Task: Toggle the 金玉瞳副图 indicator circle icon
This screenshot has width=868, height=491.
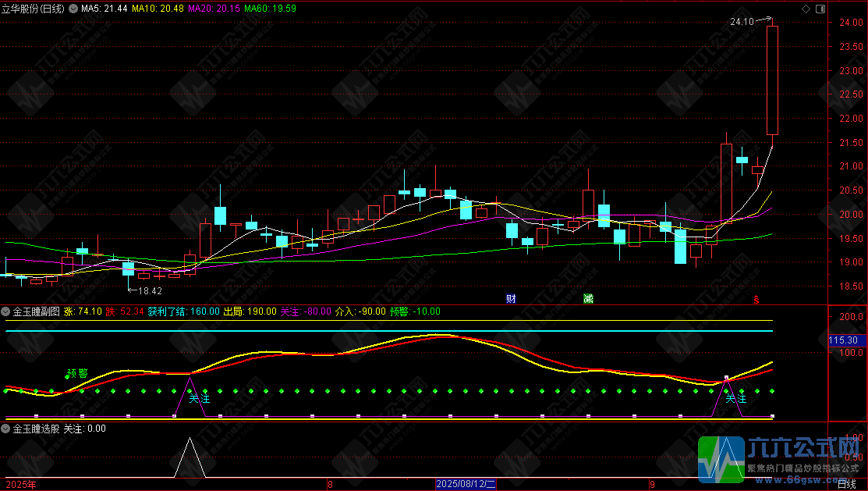Action: (x=5, y=311)
